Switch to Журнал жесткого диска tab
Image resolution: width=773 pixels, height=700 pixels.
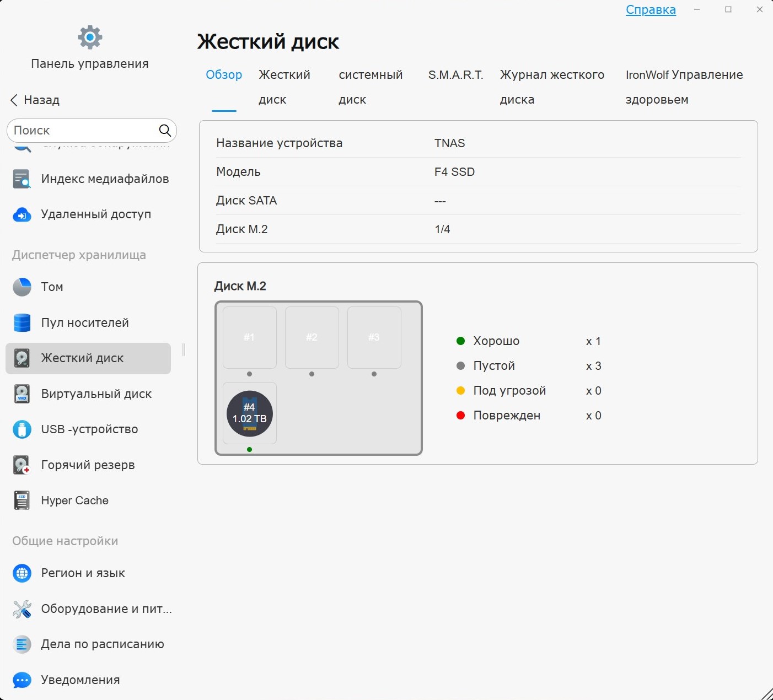point(552,87)
